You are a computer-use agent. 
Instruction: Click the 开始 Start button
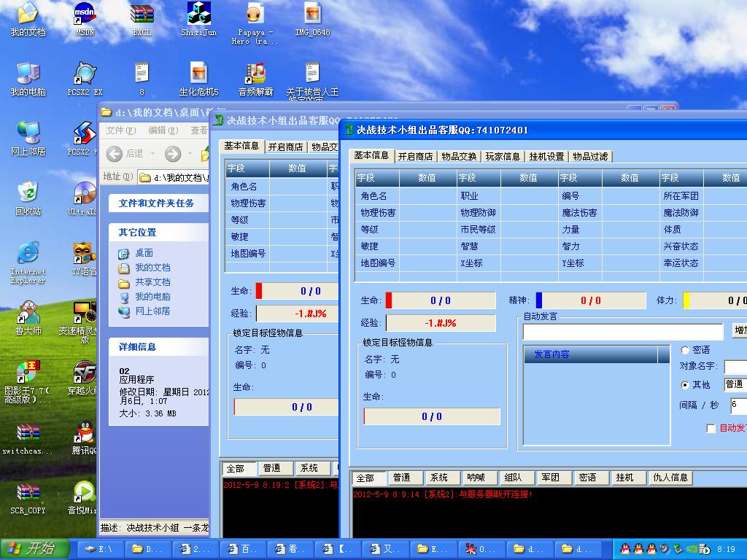35,549
